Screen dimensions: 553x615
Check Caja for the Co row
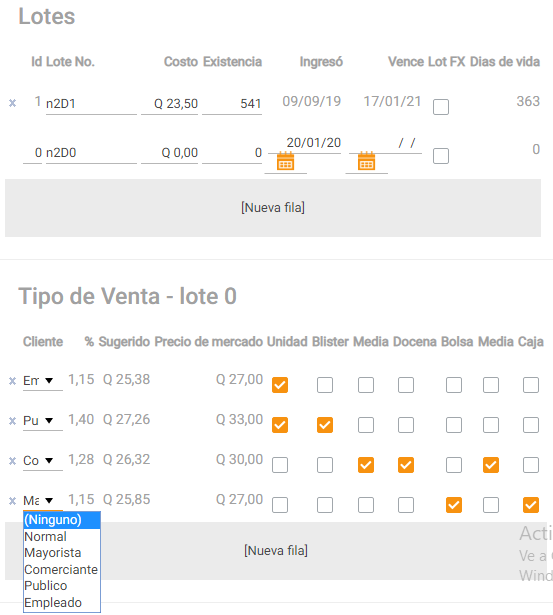click(531, 465)
